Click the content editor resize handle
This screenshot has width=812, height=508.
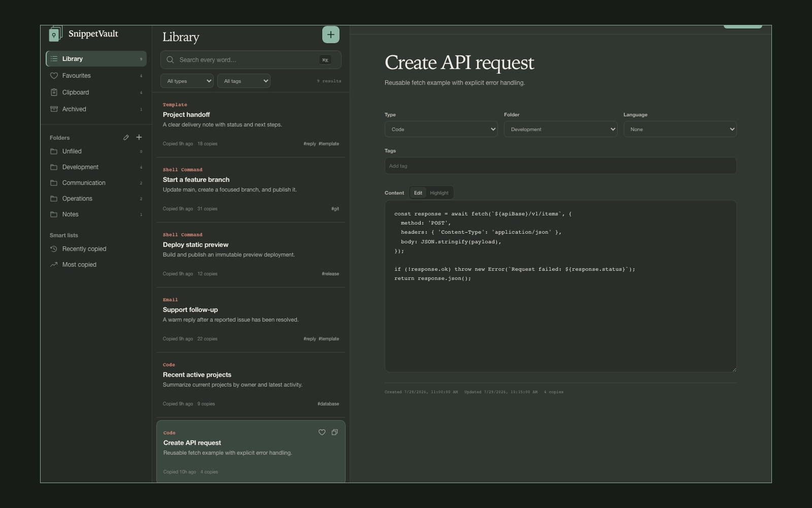[734, 369]
